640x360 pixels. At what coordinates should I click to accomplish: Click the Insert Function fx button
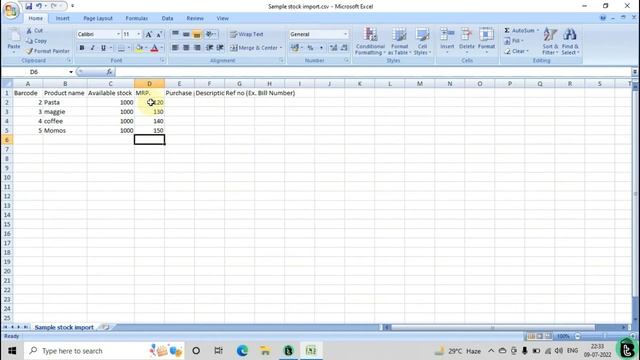coord(109,72)
